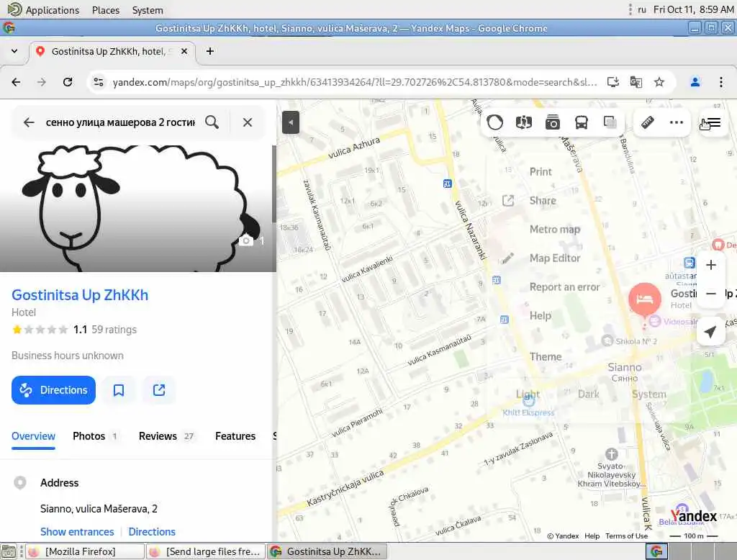Click the share icon button beside bookmark
The image size is (737, 560).
pos(159,390)
